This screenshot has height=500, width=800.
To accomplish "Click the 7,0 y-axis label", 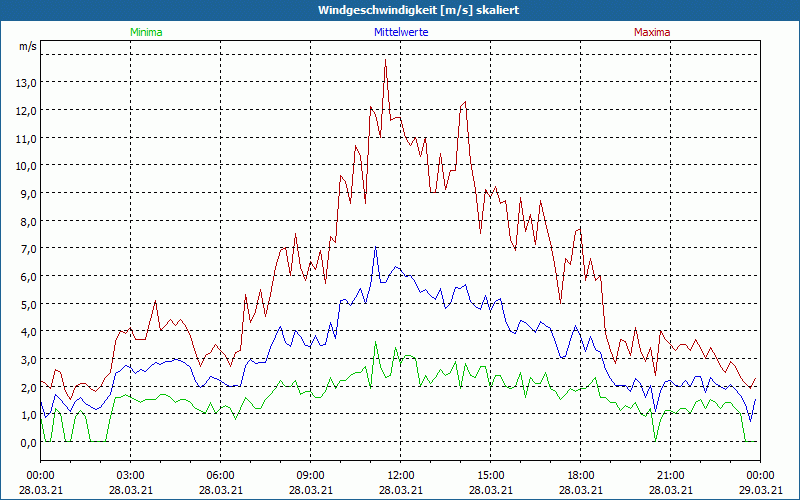I will click(x=29, y=249).
